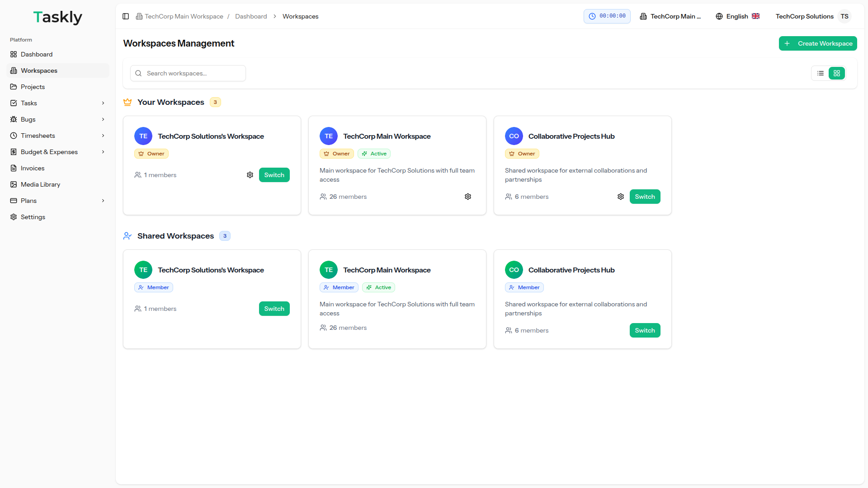Open the TechCorp Main workspace switcher in header
The height and width of the screenshot is (488, 868).
pyautogui.click(x=670, y=16)
